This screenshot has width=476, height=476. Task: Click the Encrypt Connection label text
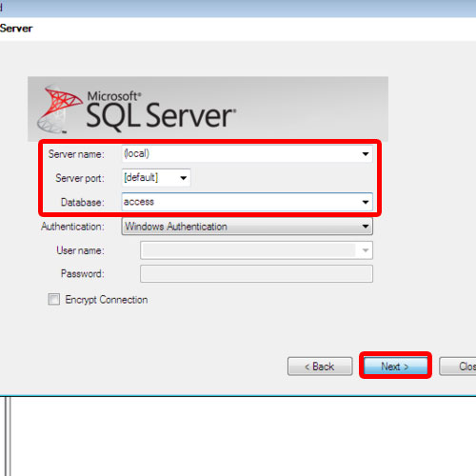tap(107, 300)
